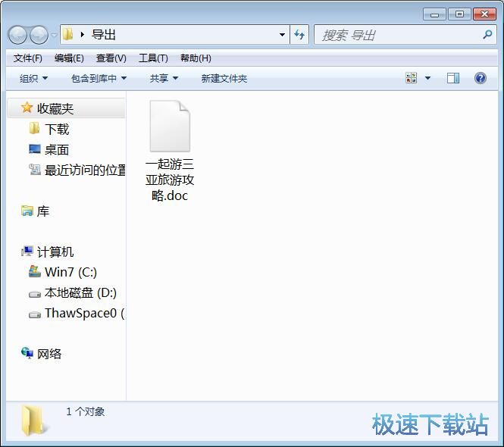
Task: Go forward with the Forward arrow
Action: click(39, 35)
